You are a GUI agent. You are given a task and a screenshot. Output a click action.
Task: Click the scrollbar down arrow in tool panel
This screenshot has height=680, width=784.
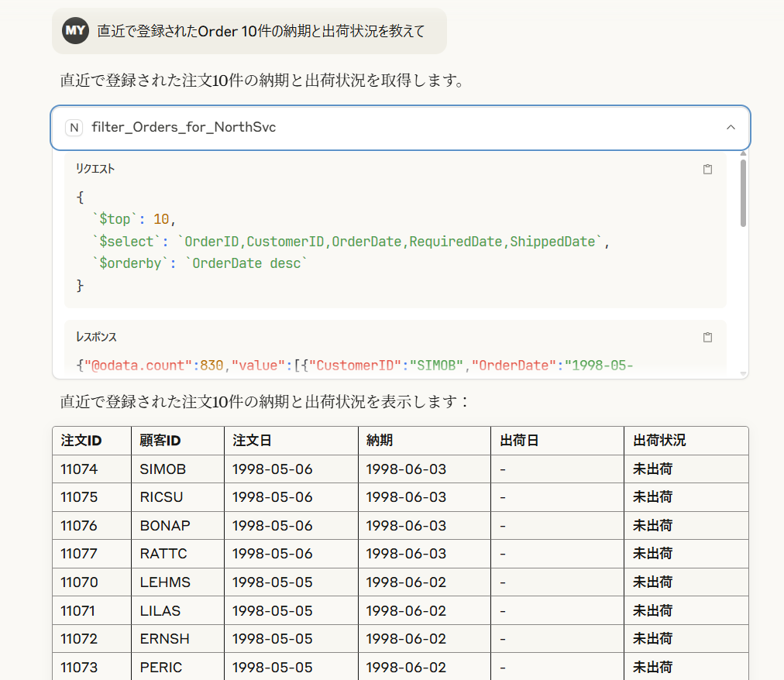(x=743, y=373)
